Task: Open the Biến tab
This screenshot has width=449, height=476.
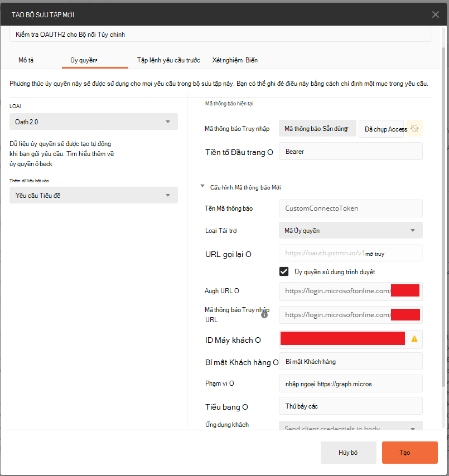Action: coord(252,60)
